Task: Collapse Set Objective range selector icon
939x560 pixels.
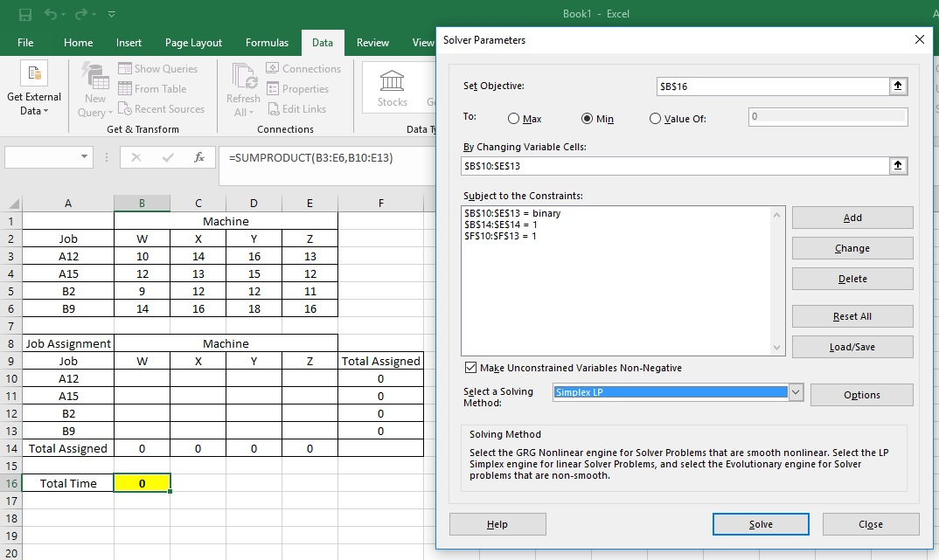Action: click(x=898, y=86)
